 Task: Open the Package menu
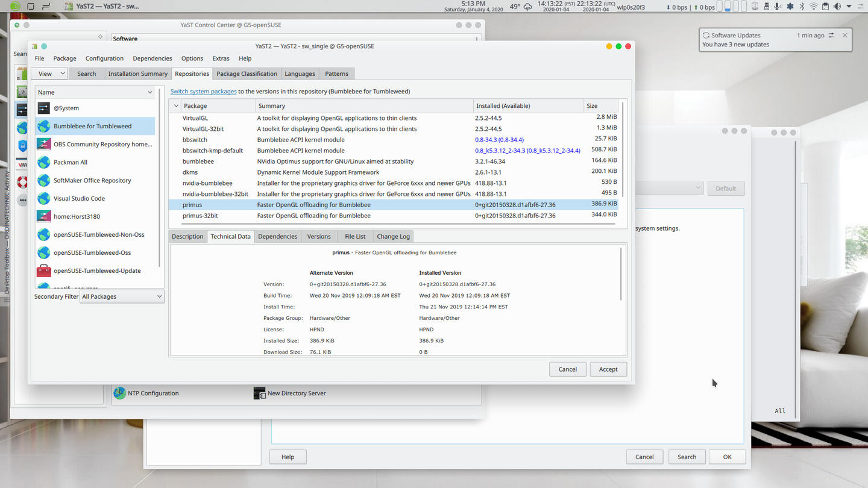click(64, 58)
